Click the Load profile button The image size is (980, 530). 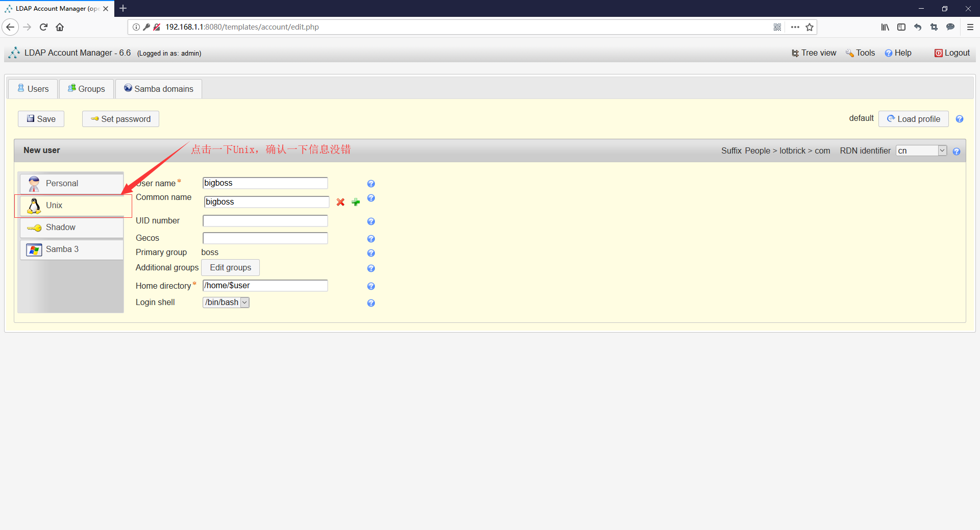pos(913,119)
